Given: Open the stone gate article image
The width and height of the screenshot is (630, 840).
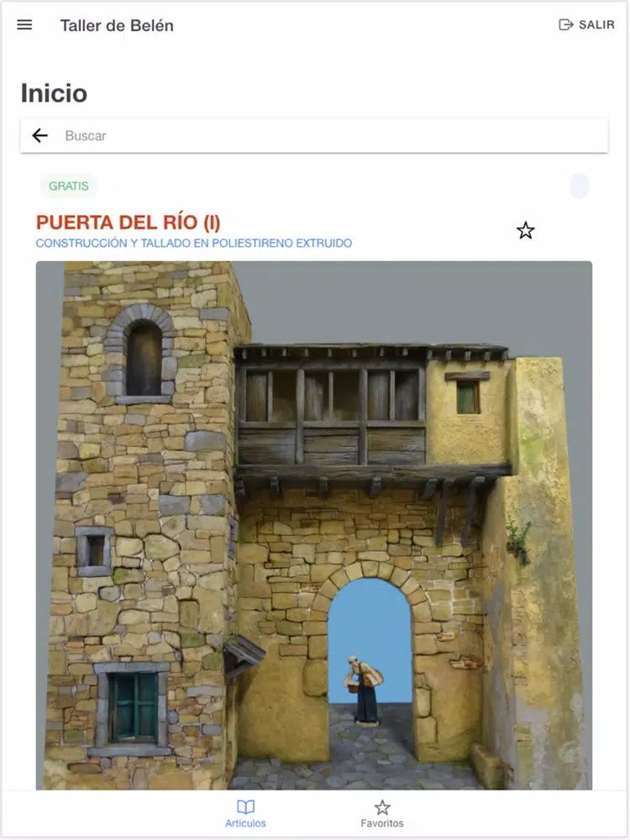Looking at the screenshot, I should (314, 525).
